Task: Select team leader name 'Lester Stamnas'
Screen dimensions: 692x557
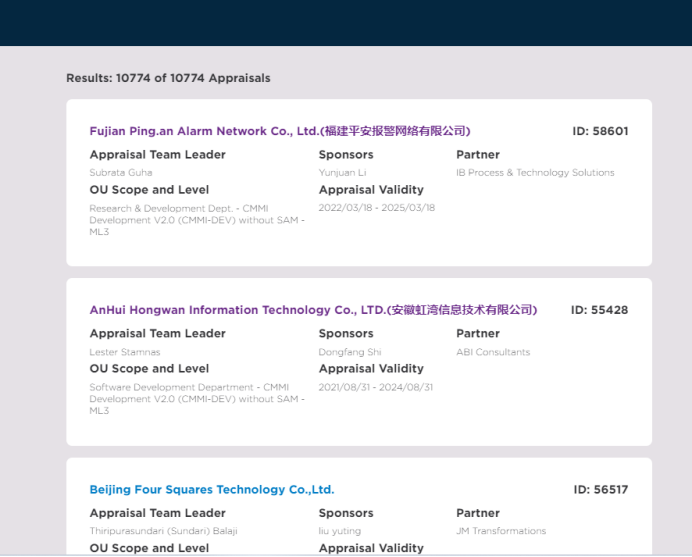Action: pyautogui.click(x=125, y=352)
